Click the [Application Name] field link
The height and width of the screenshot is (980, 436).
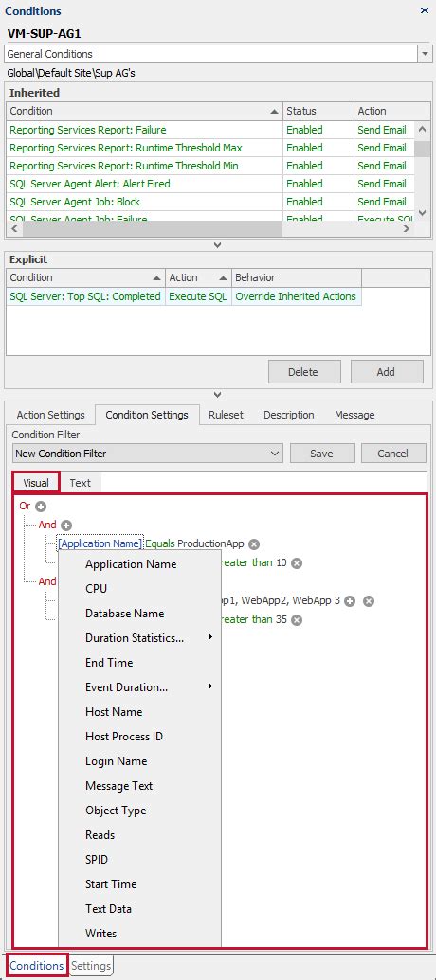pyautogui.click(x=100, y=543)
